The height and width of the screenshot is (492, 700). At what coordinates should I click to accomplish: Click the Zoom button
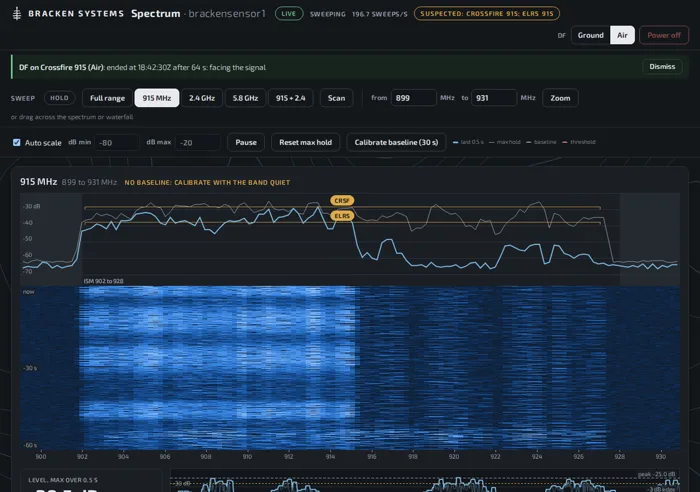click(560, 98)
